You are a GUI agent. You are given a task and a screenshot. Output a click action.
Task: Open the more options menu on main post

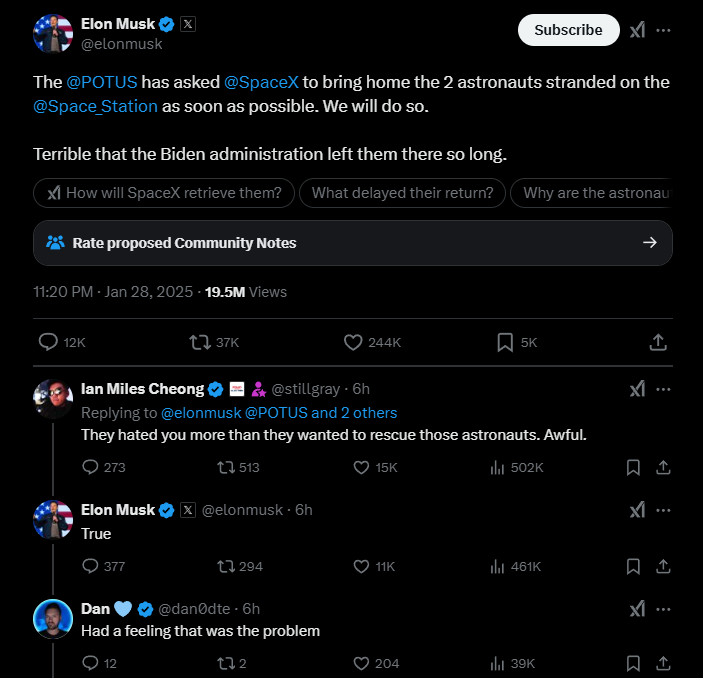663,30
